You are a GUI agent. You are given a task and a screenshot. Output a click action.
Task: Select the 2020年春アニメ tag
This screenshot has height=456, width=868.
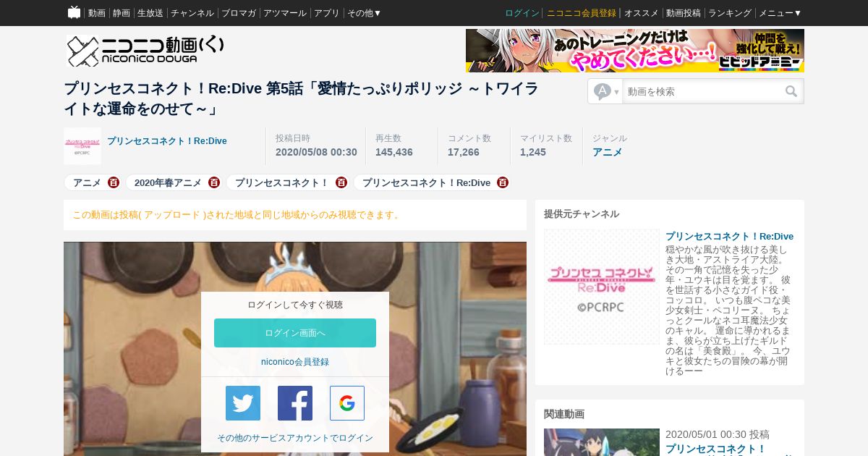pos(168,182)
